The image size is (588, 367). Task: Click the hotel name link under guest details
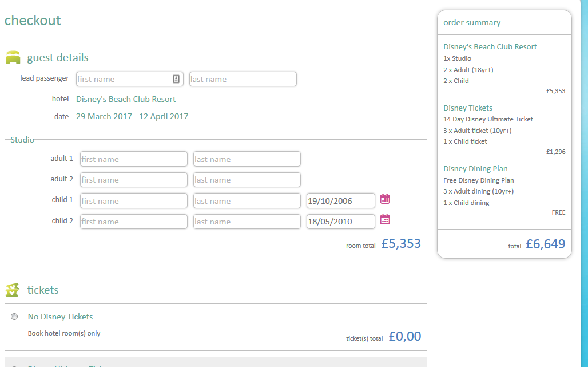click(x=126, y=99)
